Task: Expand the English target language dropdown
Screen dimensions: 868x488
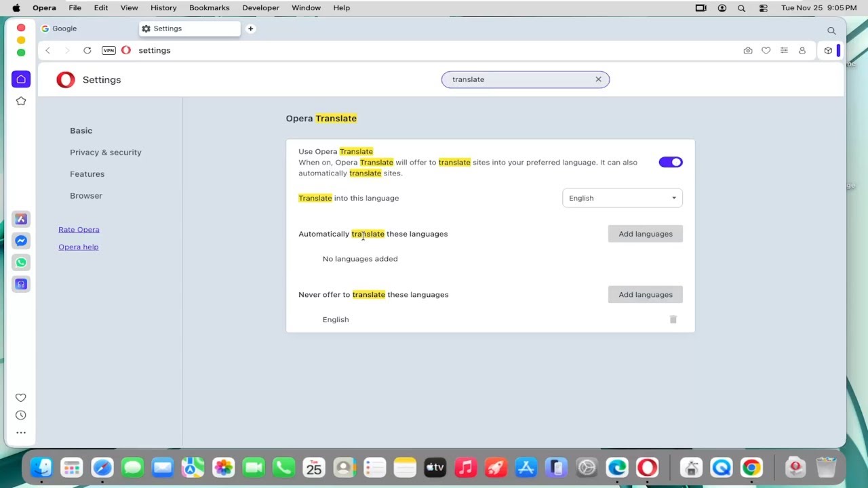Action: [623, 198]
